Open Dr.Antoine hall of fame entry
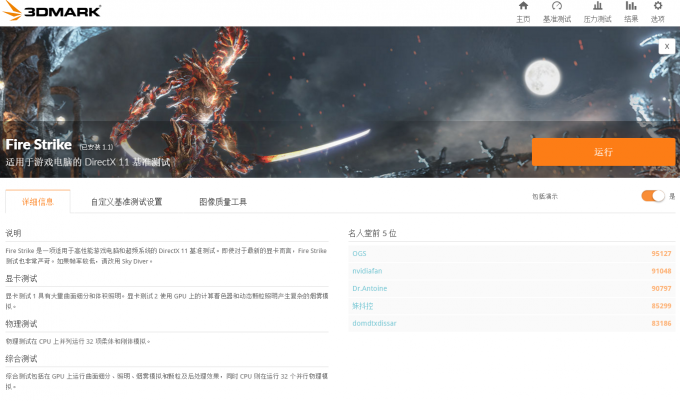This screenshot has height=401, width=680. point(369,288)
